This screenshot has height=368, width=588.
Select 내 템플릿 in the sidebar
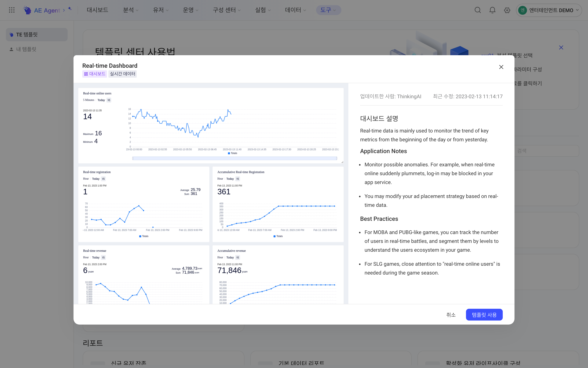[37, 49]
